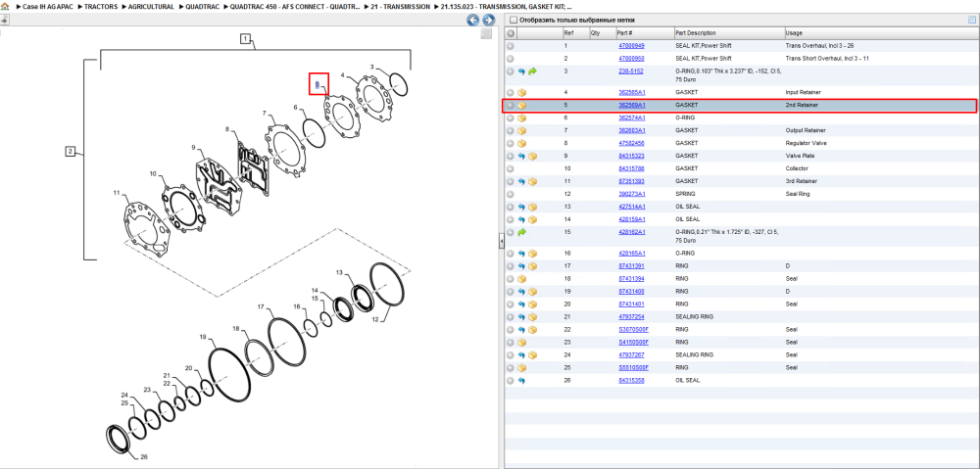Add ref 1 SEAL KIT via its plus icon

[511, 46]
